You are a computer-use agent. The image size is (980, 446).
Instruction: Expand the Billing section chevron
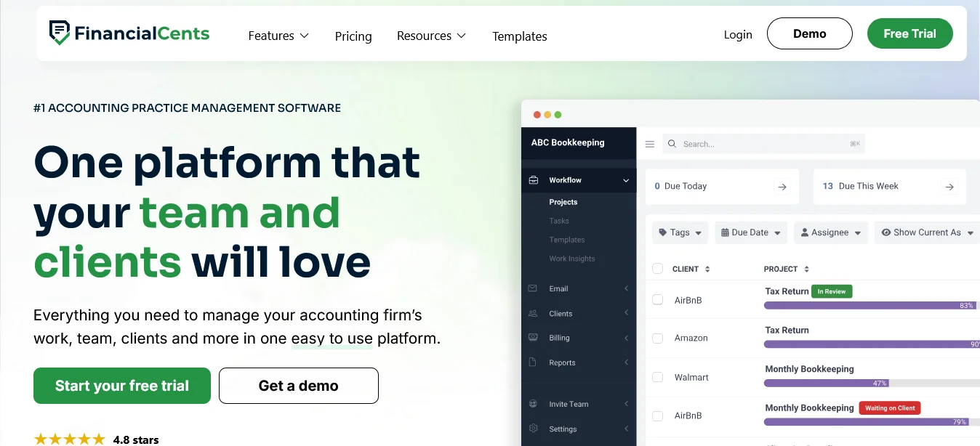point(626,338)
